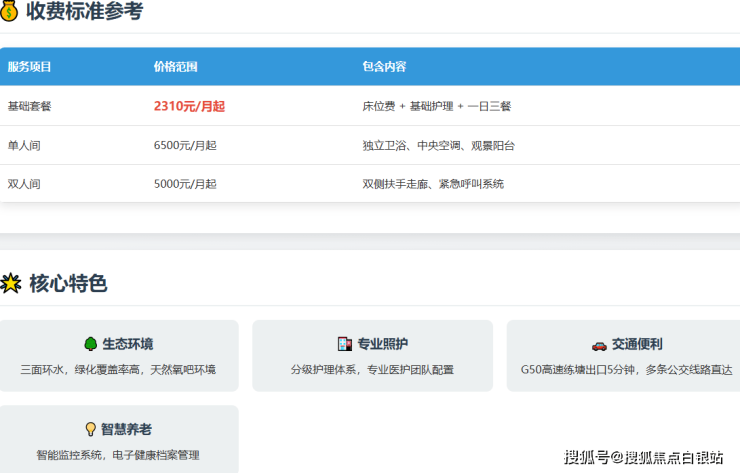Image resolution: width=740 pixels, height=473 pixels.
Task: Click the light bulb icon for 智慧养老
Action: pos(90,429)
